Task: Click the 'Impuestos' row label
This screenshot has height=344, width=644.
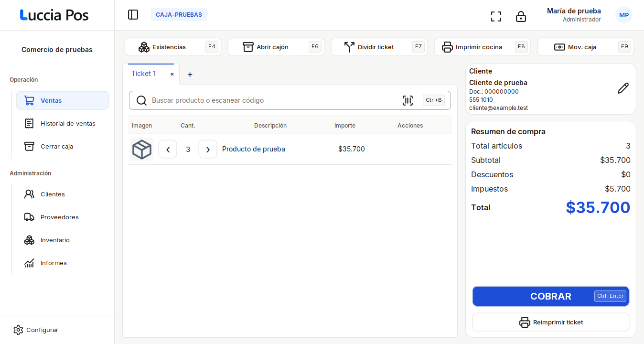Action: (x=489, y=189)
